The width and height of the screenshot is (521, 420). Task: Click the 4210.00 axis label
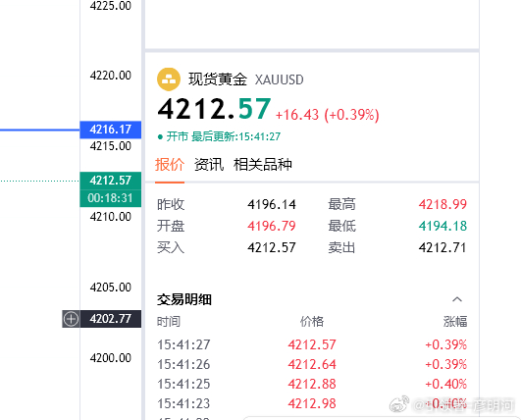pyautogui.click(x=110, y=217)
